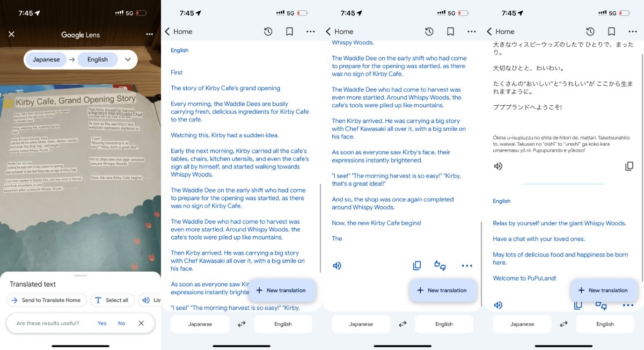Image resolution: width=644 pixels, height=350 pixels.
Task: Close the Google Lens translate view
Action: coord(11,34)
